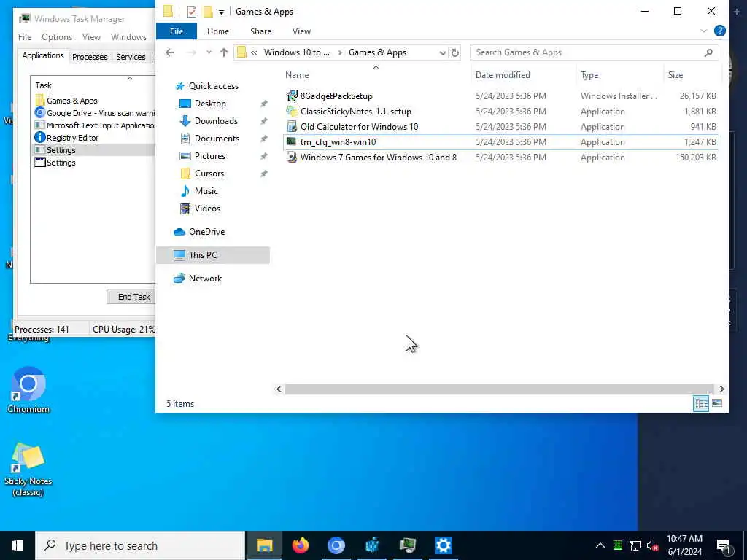Open Chromium taskbar icon
The height and width of the screenshot is (560, 747).
[x=336, y=545]
